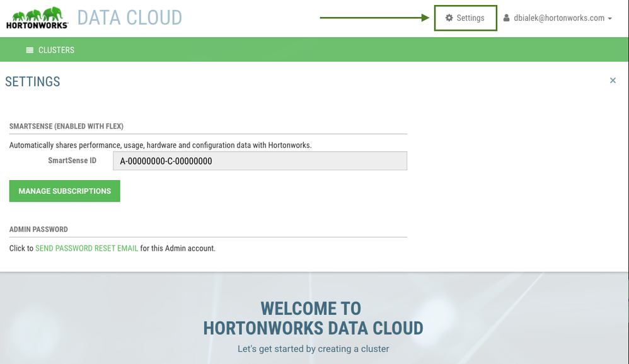Open Settings via the gear icon
This screenshot has height=364, width=629.
tap(449, 18)
